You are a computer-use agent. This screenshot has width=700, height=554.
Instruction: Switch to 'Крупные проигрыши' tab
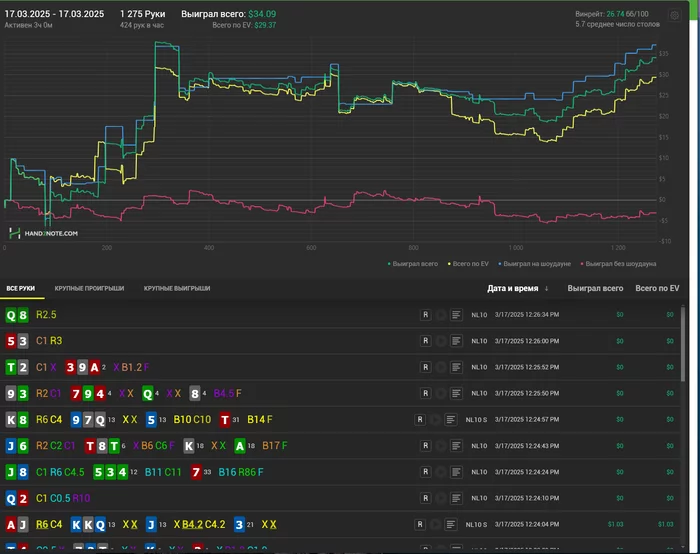(x=90, y=288)
